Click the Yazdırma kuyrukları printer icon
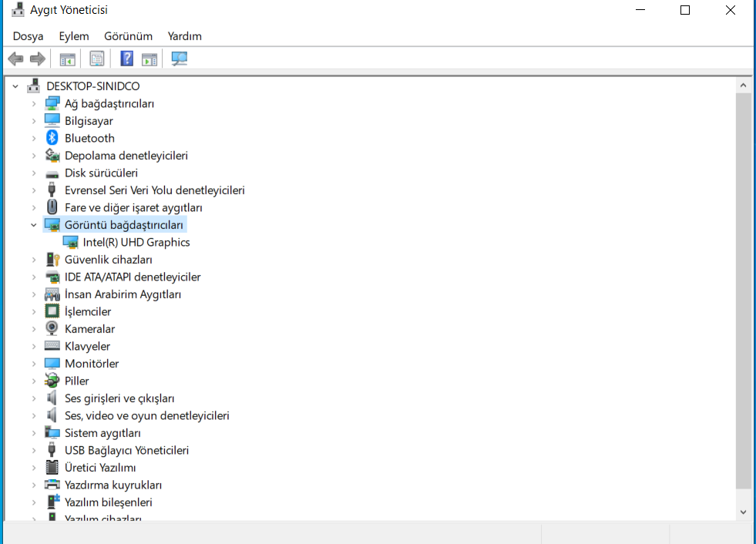 pyautogui.click(x=52, y=484)
